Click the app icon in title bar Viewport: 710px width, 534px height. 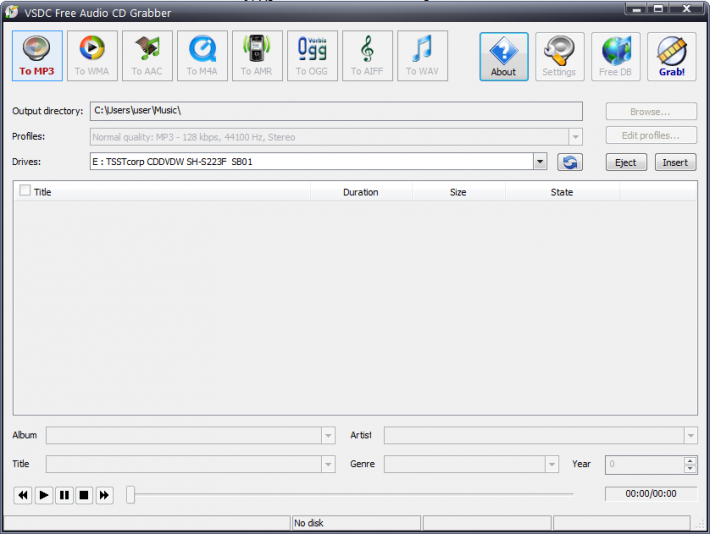11,12
